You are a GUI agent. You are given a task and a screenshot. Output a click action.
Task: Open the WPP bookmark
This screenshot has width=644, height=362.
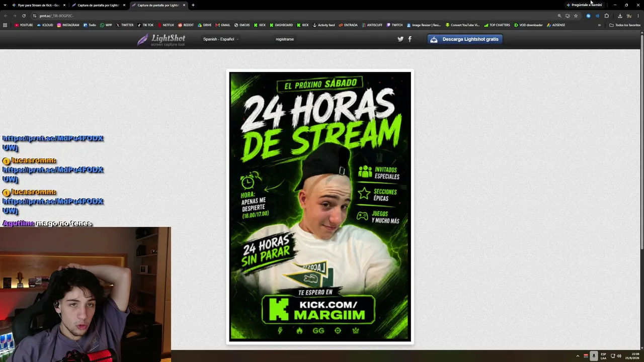point(106,25)
